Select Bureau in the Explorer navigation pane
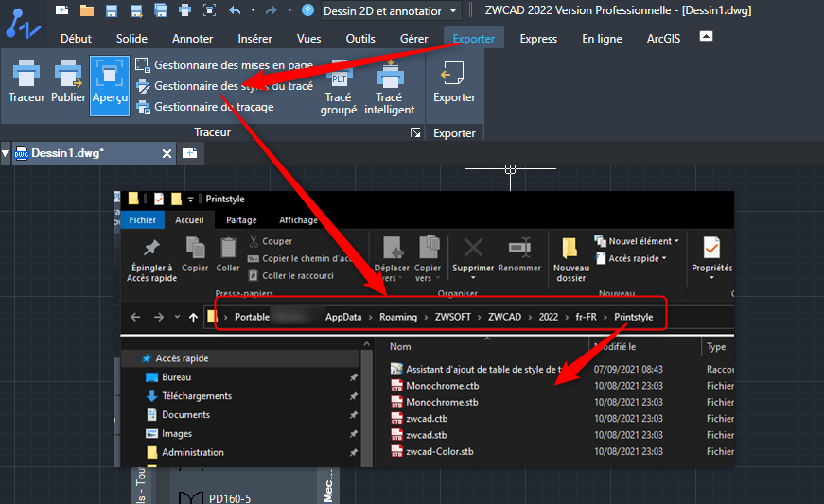 (176, 377)
